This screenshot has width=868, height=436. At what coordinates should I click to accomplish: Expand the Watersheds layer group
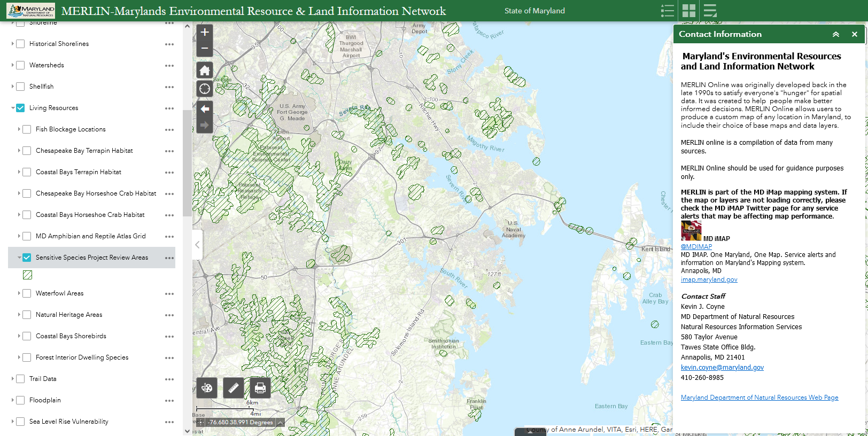(13, 65)
